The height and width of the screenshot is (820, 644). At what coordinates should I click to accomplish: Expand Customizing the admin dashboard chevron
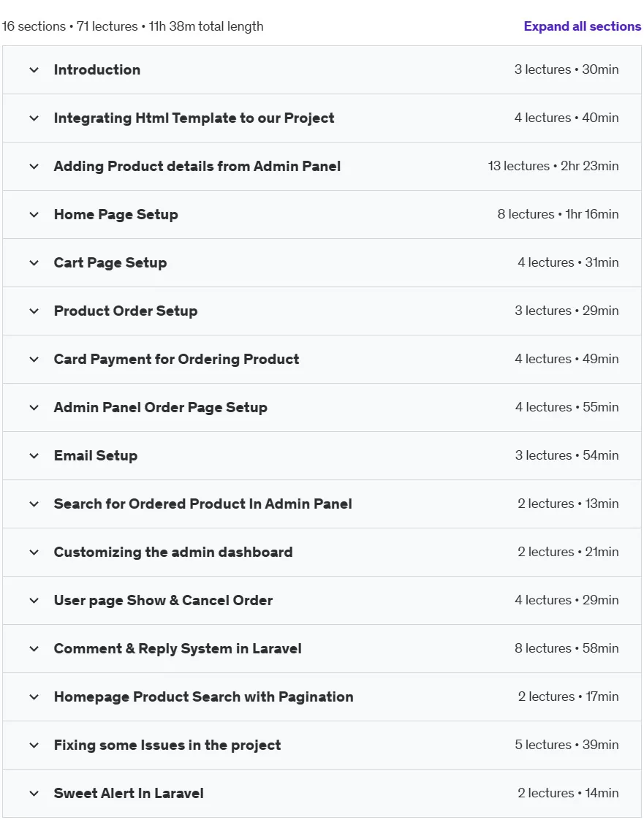pyautogui.click(x=34, y=553)
